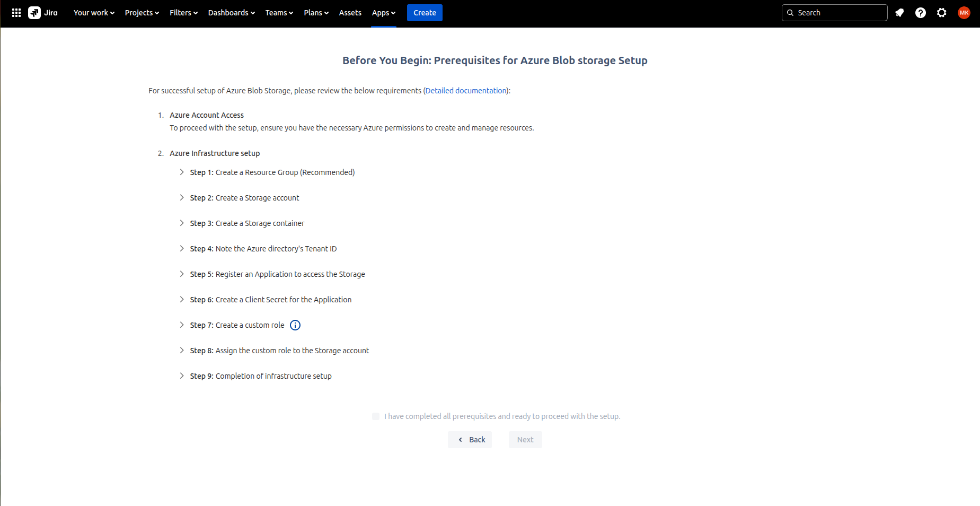Open the app switcher grid icon

click(x=16, y=13)
